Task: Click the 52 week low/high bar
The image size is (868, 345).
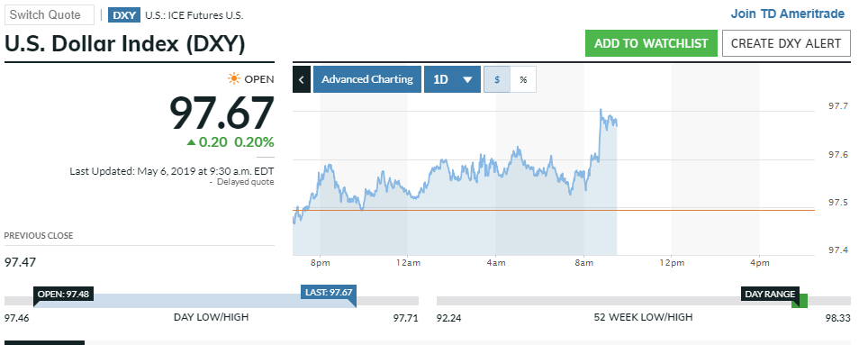Action: [644, 301]
